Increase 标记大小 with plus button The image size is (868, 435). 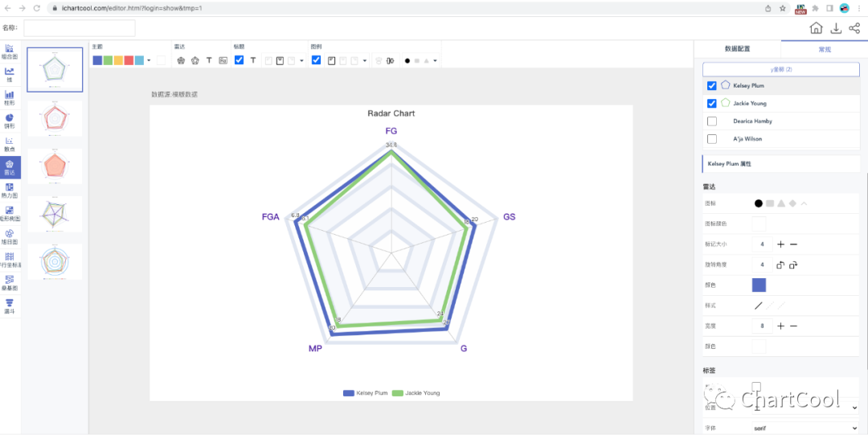(x=780, y=244)
